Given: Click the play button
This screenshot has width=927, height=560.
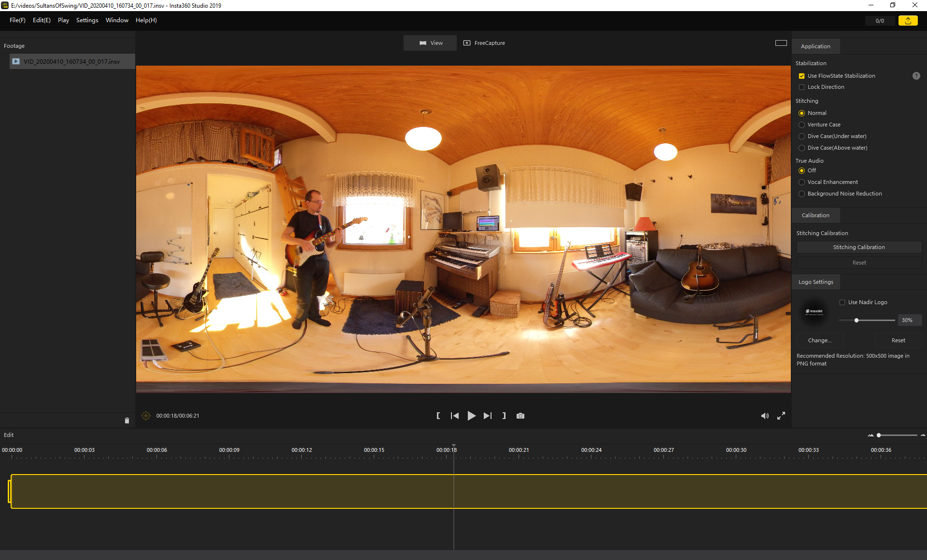Looking at the screenshot, I should pyautogui.click(x=471, y=416).
